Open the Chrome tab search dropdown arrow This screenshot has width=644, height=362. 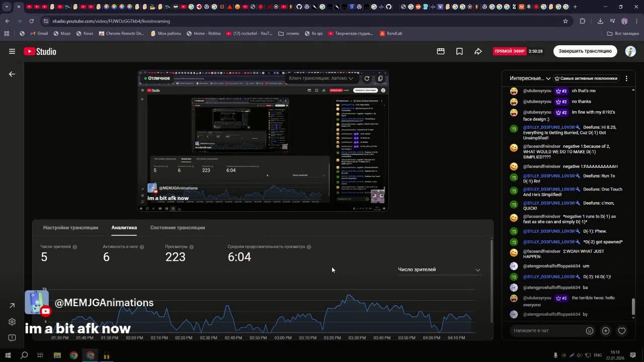point(7,7)
